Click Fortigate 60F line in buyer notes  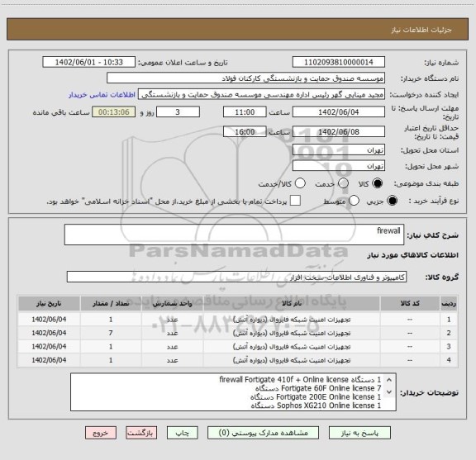pos(318,388)
